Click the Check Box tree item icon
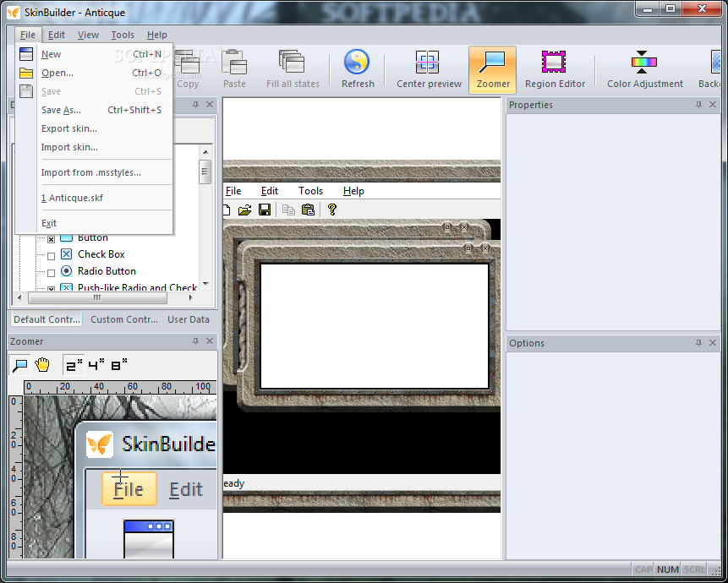Image resolution: width=728 pixels, height=583 pixels. tap(67, 254)
